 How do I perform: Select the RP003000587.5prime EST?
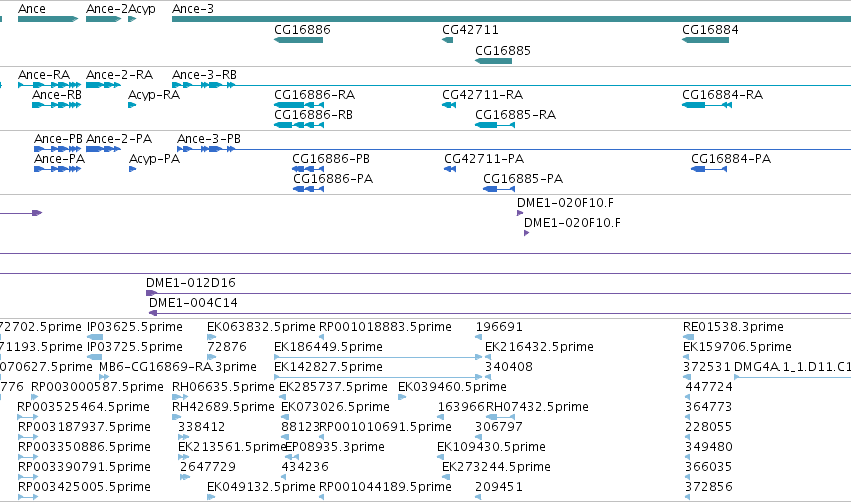tap(35, 397)
